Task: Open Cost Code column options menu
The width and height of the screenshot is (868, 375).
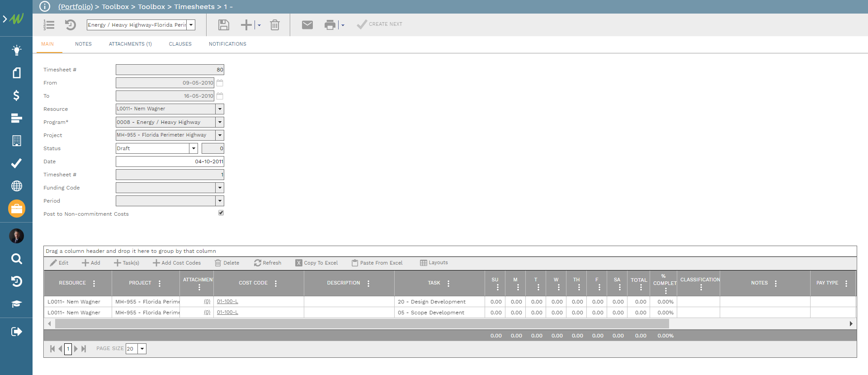Action: click(276, 284)
